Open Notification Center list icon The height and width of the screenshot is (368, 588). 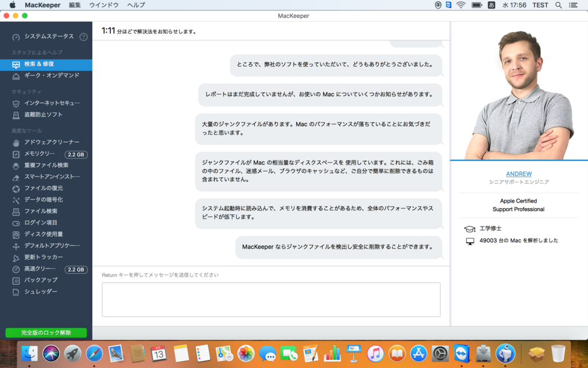coord(573,5)
